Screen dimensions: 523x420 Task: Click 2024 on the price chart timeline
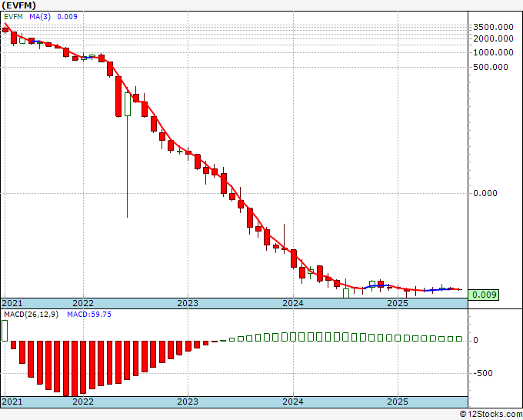tap(293, 303)
